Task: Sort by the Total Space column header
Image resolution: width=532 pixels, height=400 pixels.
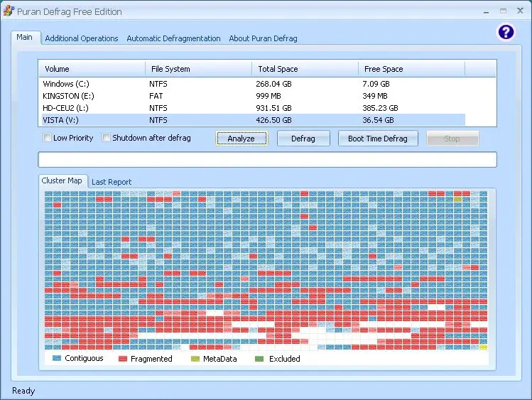Action: point(305,69)
